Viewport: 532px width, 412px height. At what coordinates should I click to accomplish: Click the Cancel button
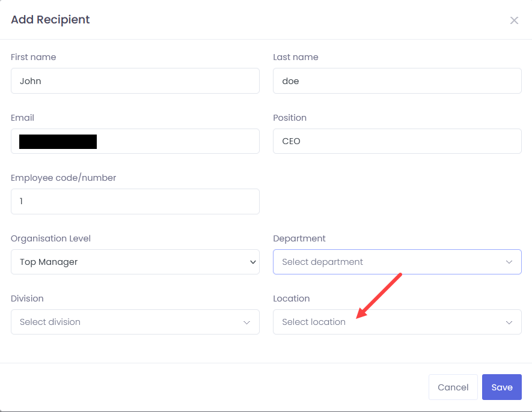tap(453, 387)
